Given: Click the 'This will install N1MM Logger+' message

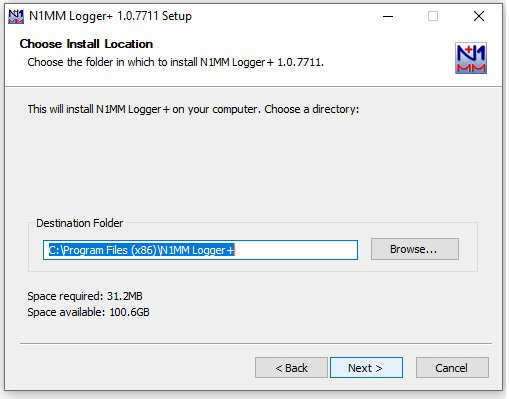Looking at the screenshot, I should coord(193,109).
